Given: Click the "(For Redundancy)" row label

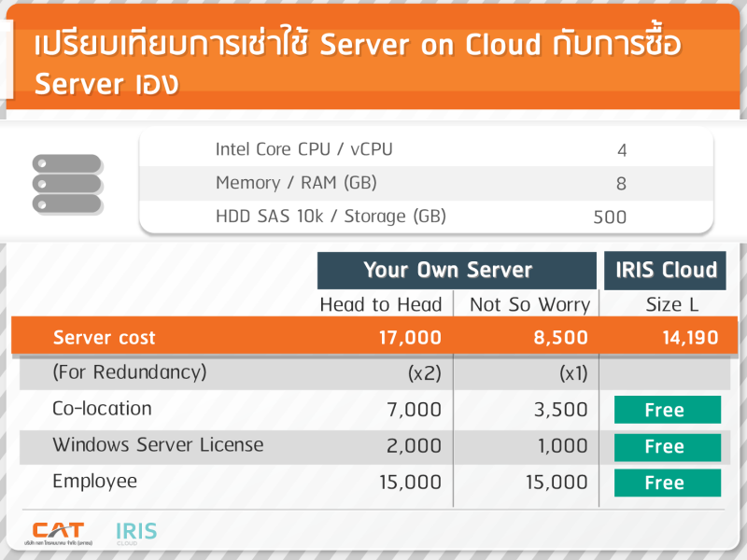Looking at the screenshot, I should tap(130, 372).
